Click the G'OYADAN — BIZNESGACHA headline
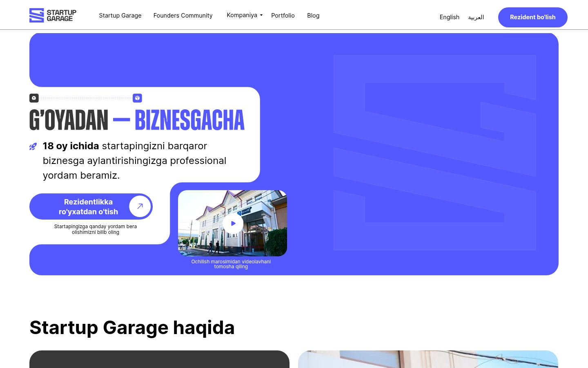This screenshot has width=588, height=368. click(137, 120)
